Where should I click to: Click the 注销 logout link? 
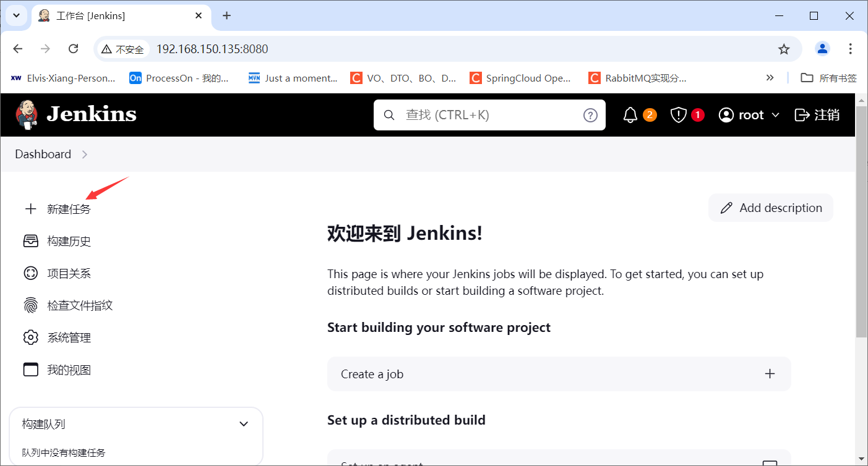tap(817, 115)
